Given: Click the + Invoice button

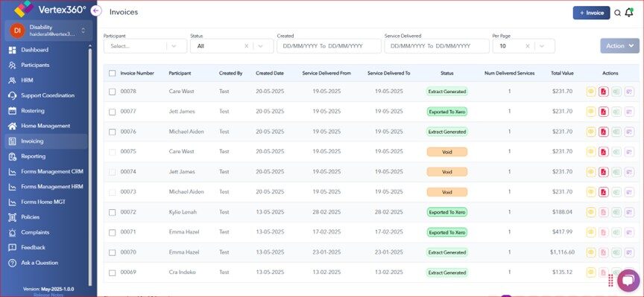Looking at the screenshot, I should (x=591, y=13).
